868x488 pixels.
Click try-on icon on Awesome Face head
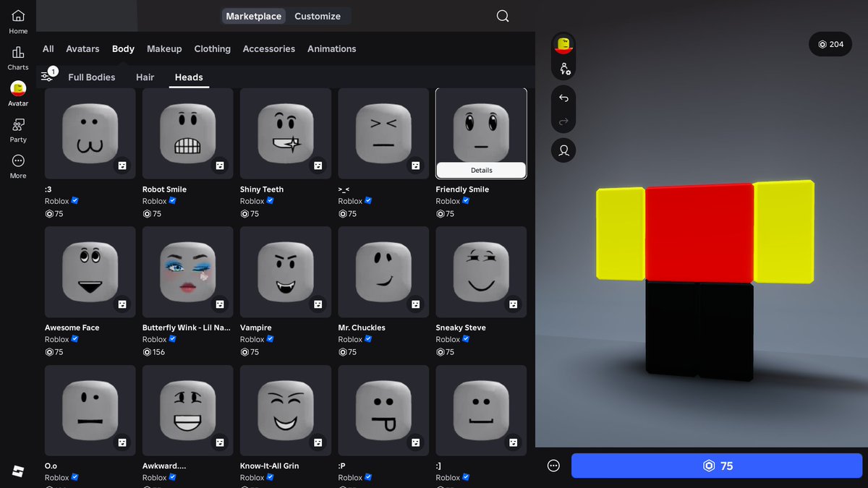pyautogui.click(x=122, y=304)
